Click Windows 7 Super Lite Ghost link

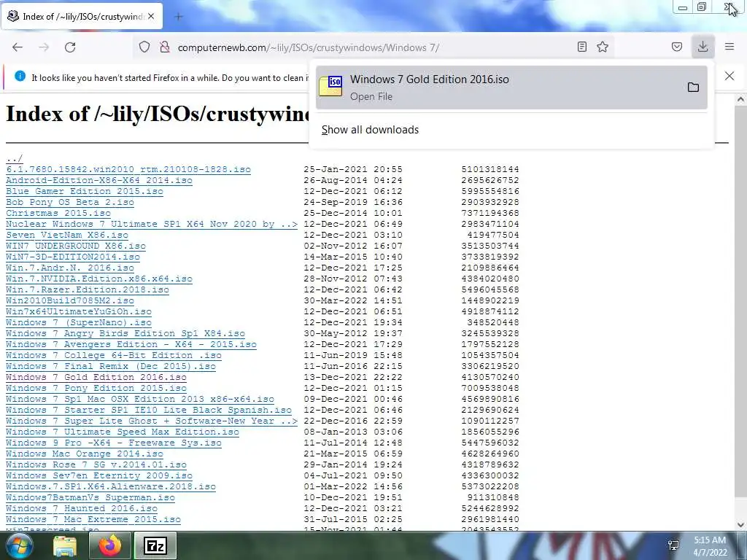click(152, 421)
